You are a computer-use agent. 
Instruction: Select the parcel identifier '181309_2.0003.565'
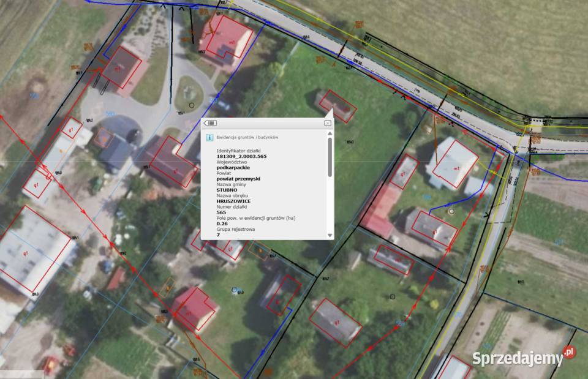coord(241,156)
